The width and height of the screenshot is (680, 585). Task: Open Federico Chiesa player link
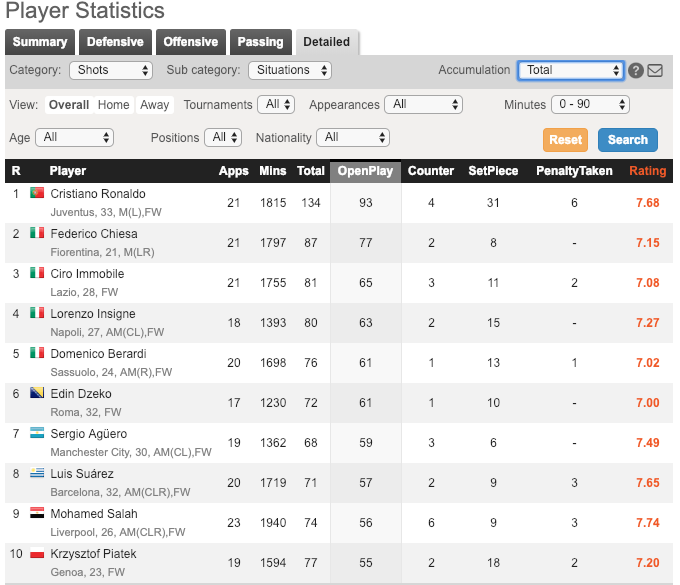pos(94,234)
